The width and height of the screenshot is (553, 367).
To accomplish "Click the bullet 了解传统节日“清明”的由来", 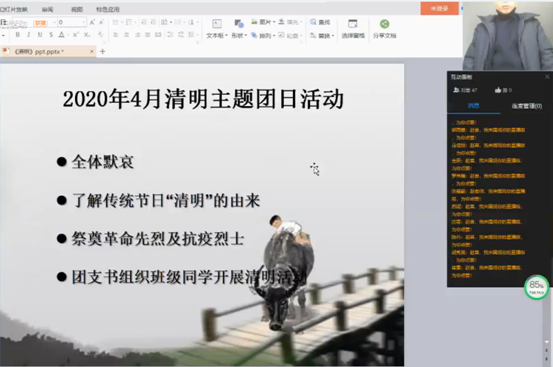I will [x=166, y=201].
